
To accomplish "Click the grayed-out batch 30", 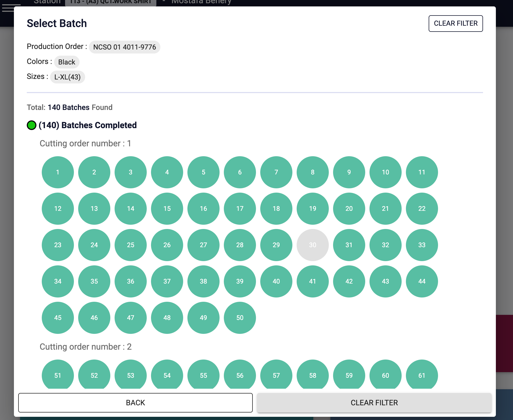I will [x=313, y=245].
